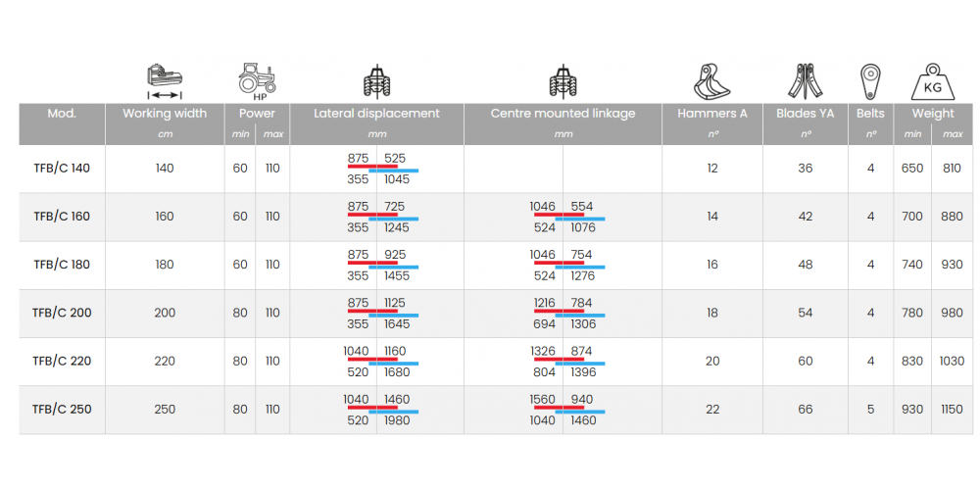
Task: Click the Hammers A column header
Action: (x=712, y=114)
